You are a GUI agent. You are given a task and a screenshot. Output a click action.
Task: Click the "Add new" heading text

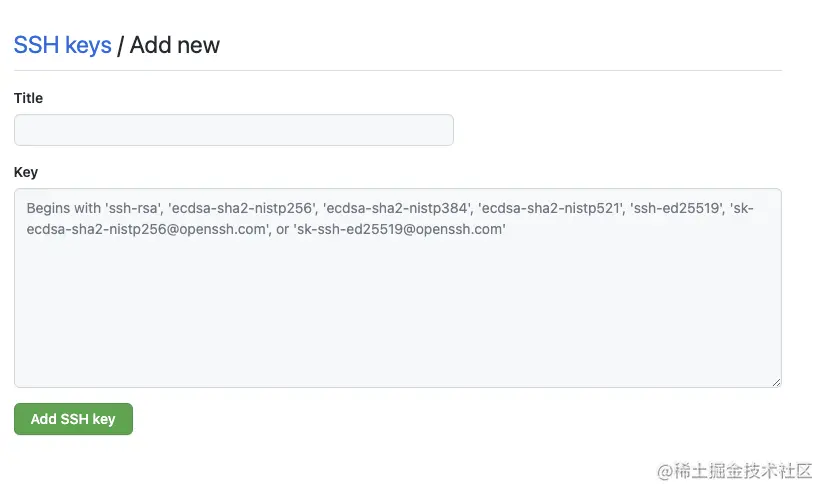click(174, 45)
